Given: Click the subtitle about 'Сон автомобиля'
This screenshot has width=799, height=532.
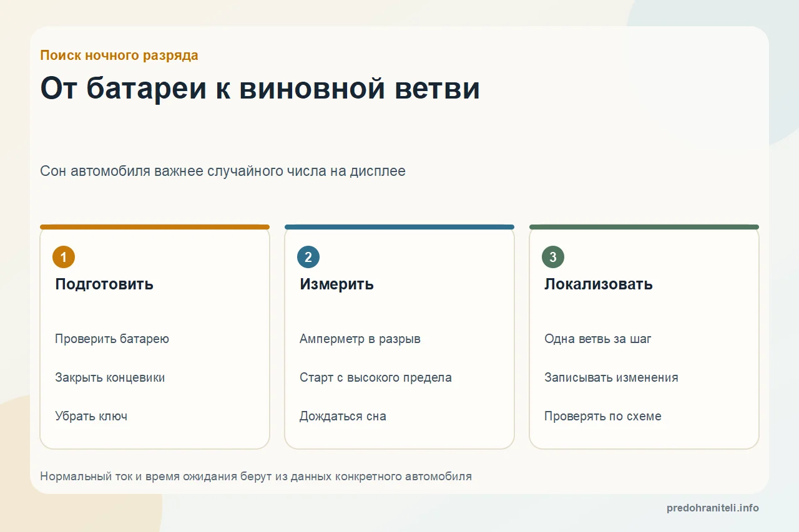Looking at the screenshot, I should 223,171.
